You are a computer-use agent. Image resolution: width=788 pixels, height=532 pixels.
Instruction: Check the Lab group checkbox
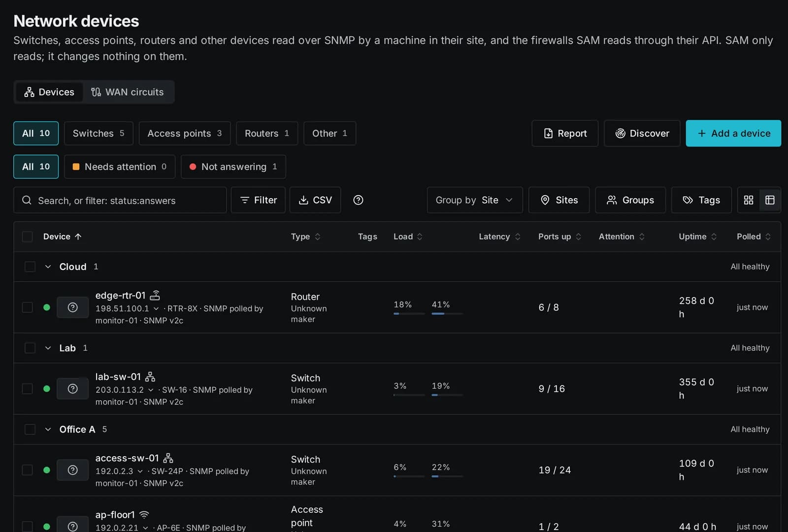(30, 348)
